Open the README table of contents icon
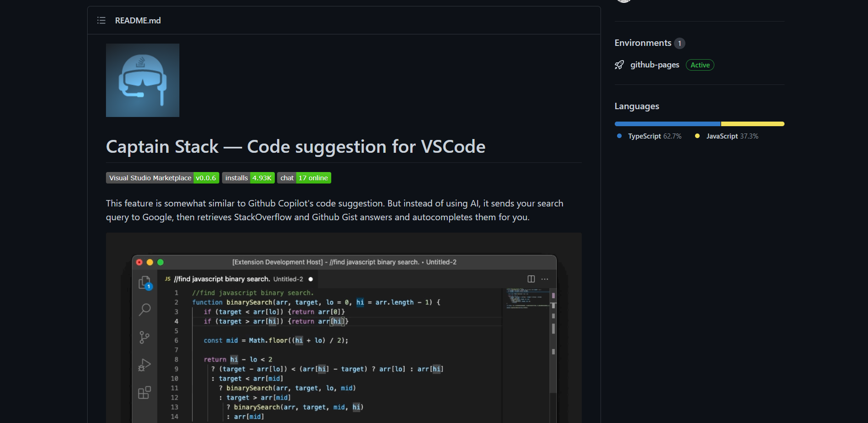 tap(101, 20)
